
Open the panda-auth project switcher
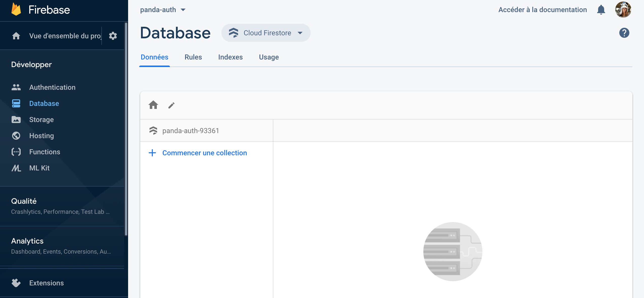tap(163, 10)
